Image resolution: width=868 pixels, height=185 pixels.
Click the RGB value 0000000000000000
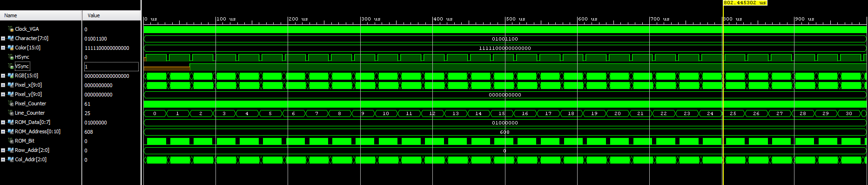(x=107, y=76)
